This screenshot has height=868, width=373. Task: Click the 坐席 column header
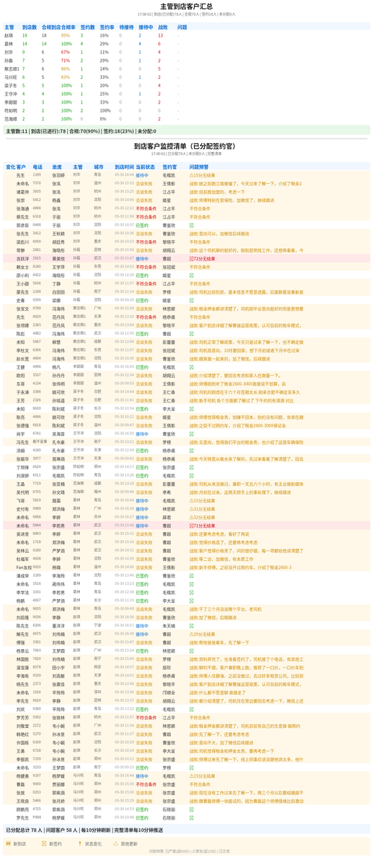coord(57,166)
